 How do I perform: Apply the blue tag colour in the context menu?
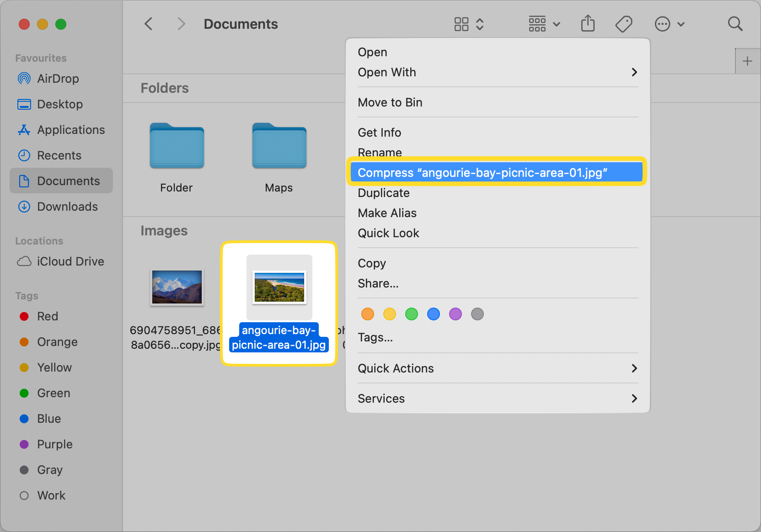[x=433, y=314]
